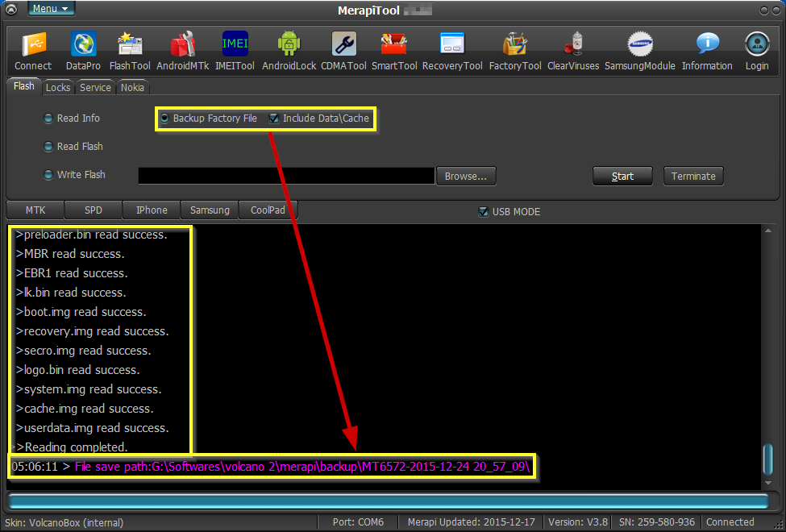This screenshot has width=786, height=532.
Task: Click the 'Reading completed' log line
Action: 72,447
